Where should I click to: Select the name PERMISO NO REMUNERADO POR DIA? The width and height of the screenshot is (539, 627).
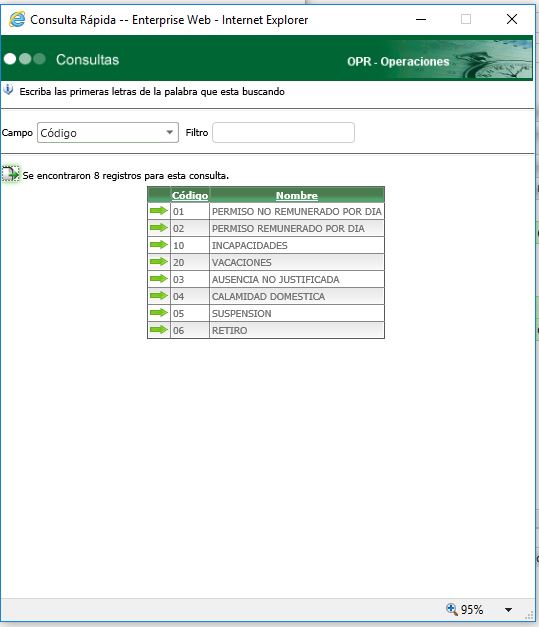[297, 211]
